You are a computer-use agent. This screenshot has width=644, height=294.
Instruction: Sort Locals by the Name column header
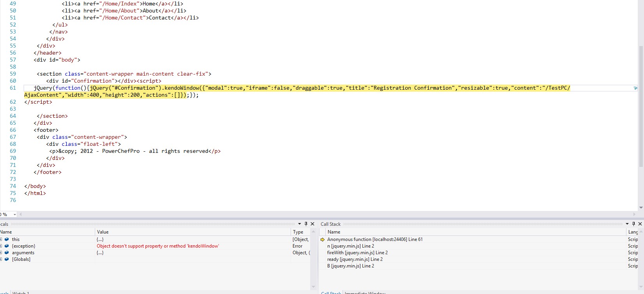point(47,232)
